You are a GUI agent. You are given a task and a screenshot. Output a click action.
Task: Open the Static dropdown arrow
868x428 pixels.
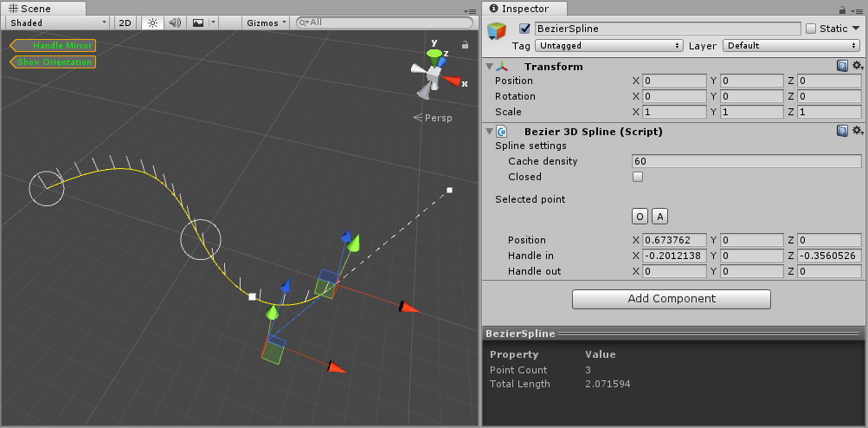(856, 29)
